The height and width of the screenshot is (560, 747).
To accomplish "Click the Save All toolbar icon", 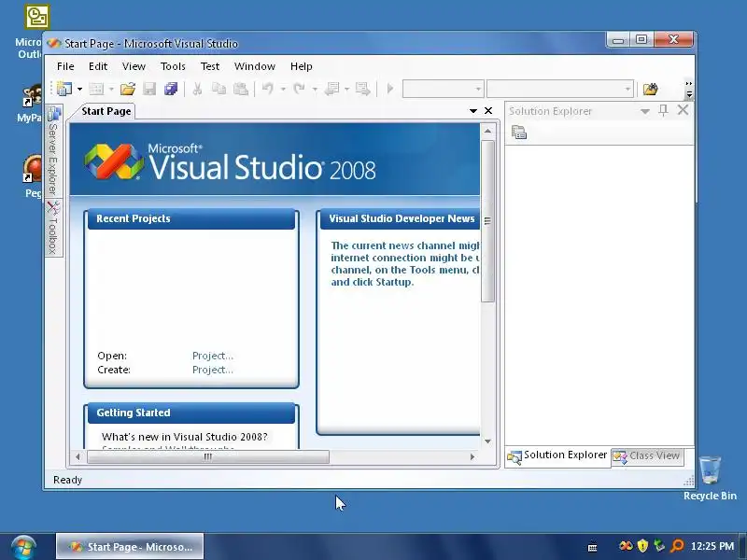I will (x=171, y=89).
